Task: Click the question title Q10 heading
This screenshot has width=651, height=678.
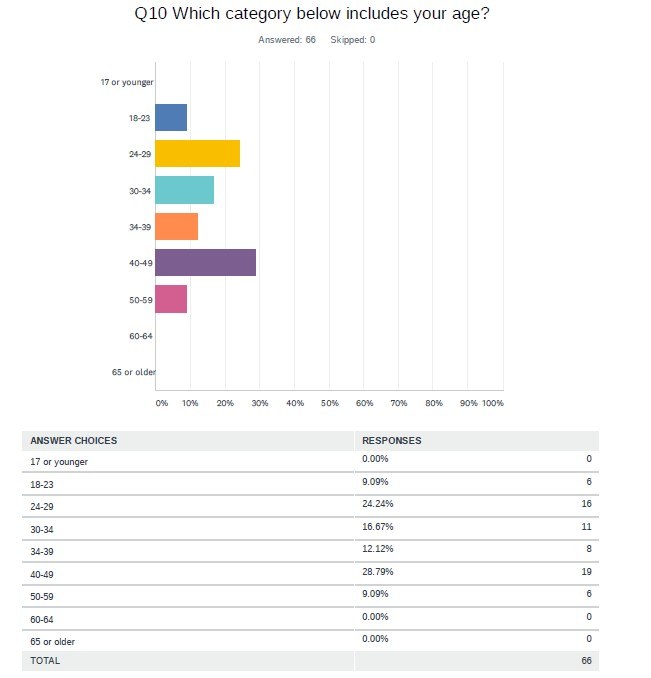Action: coord(312,13)
